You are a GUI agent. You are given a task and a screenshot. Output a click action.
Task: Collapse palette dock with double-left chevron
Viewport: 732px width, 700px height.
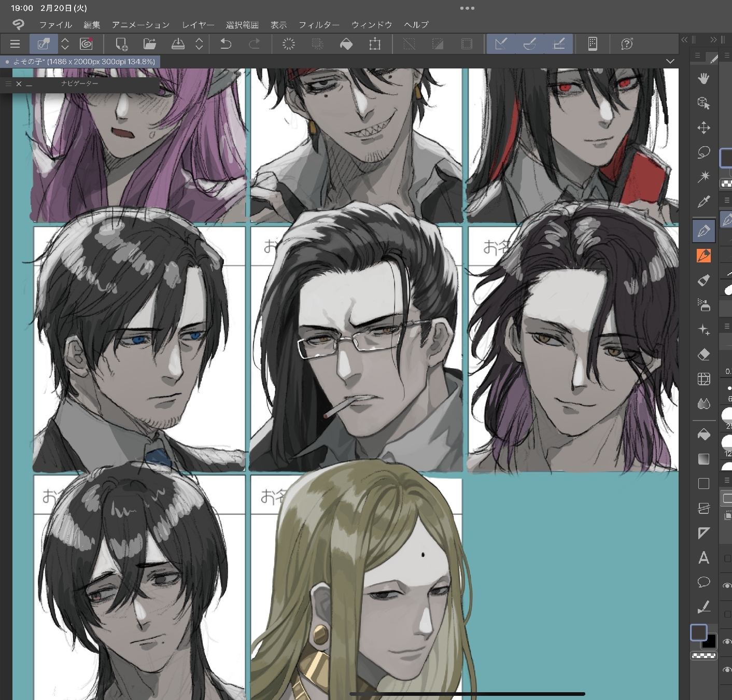(x=684, y=39)
